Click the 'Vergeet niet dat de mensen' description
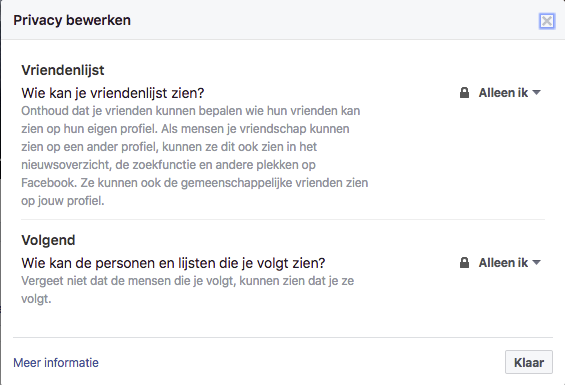The image size is (565, 385). pos(187,290)
